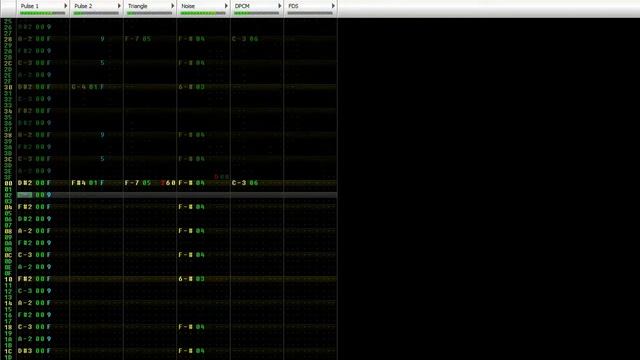Expand effect columns with Pulse 1 arrow
The height and width of the screenshot is (360, 640).
tap(65, 6)
